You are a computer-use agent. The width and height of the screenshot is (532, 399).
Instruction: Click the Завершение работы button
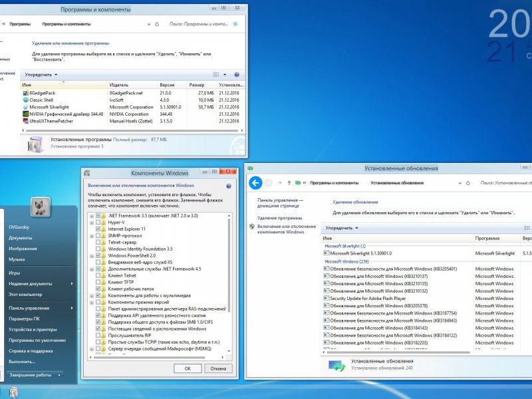[x=31, y=375]
